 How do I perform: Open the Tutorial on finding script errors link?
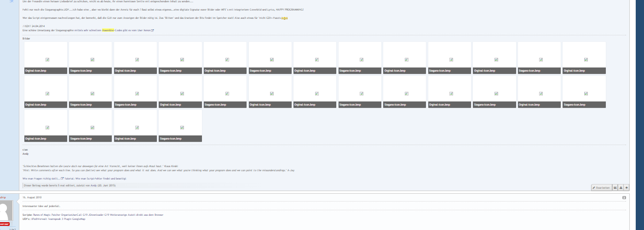[x=97, y=178]
